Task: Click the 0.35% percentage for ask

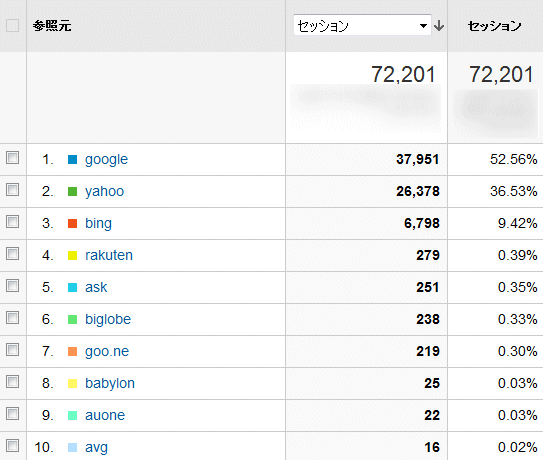Action: 517,287
